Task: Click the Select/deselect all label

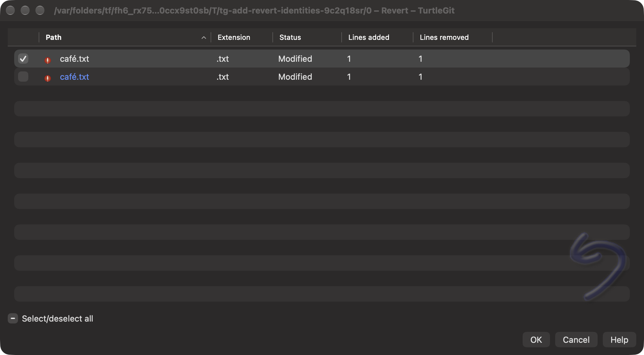Action: [57, 319]
